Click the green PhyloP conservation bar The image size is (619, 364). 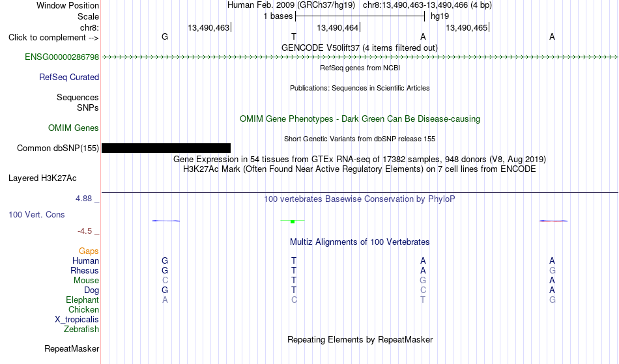point(293,221)
